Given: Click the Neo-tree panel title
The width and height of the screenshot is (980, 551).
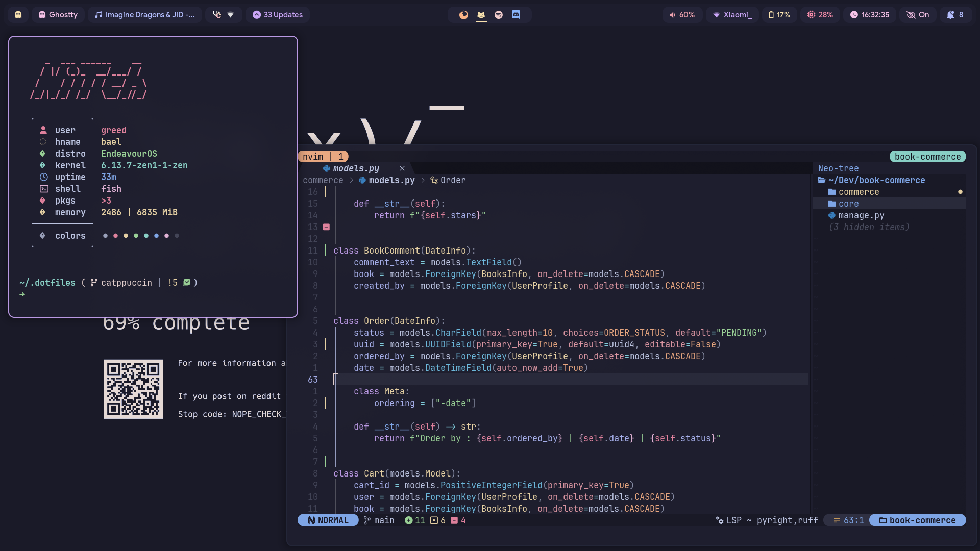Looking at the screenshot, I should (838, 168).
